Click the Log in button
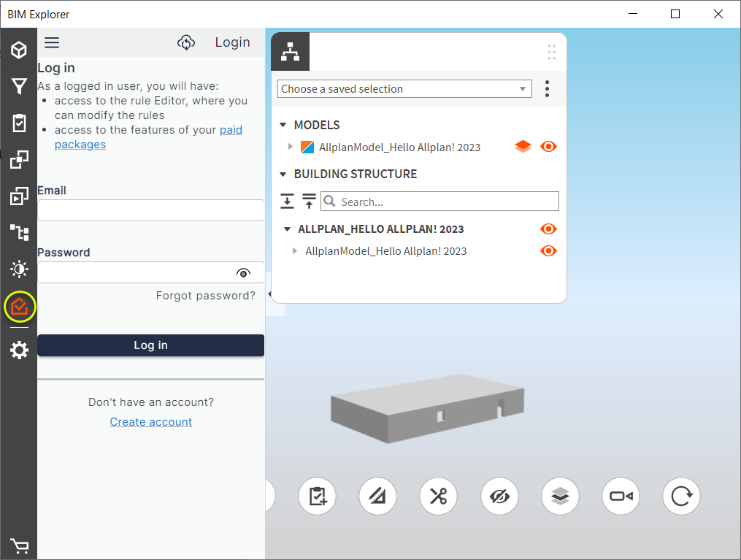Screen dimensions: 741x560 click(150, 345)
